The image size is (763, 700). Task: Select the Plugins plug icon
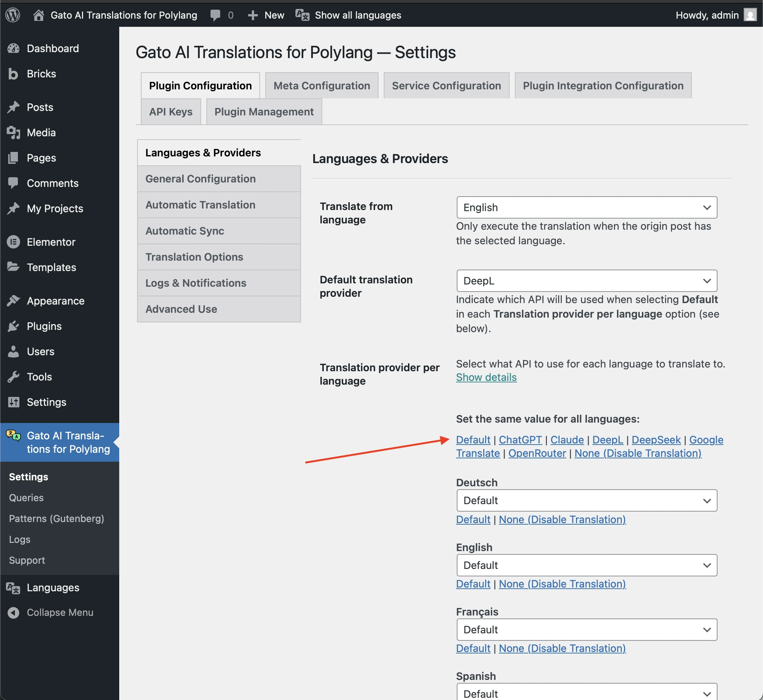click(x=13, y=326)
